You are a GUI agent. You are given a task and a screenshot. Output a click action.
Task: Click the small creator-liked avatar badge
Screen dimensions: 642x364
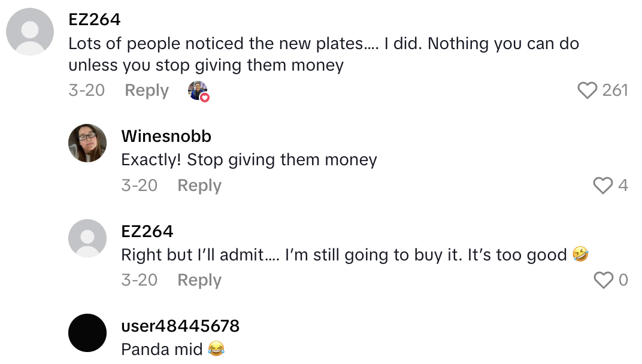click(198, 90)
